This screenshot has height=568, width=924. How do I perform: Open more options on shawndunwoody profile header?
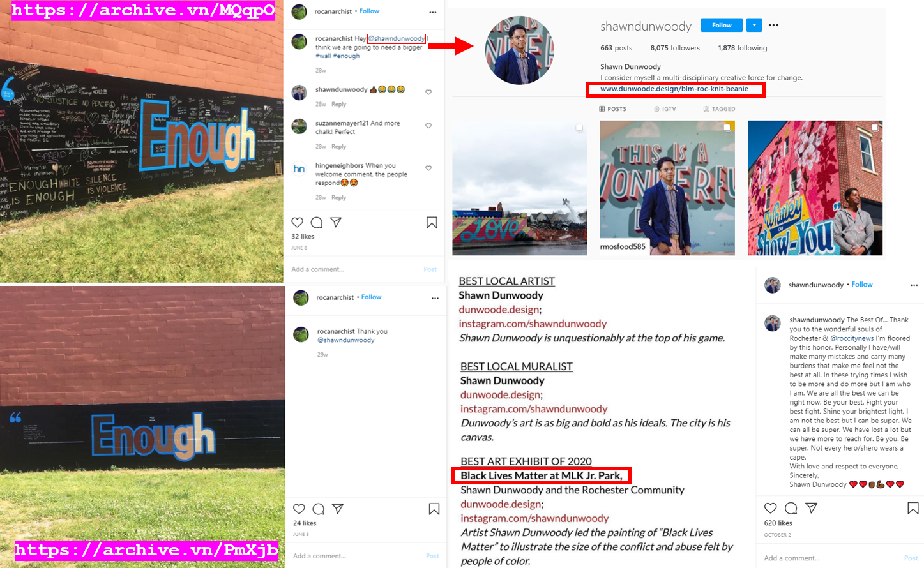click(x=773, y=26)
